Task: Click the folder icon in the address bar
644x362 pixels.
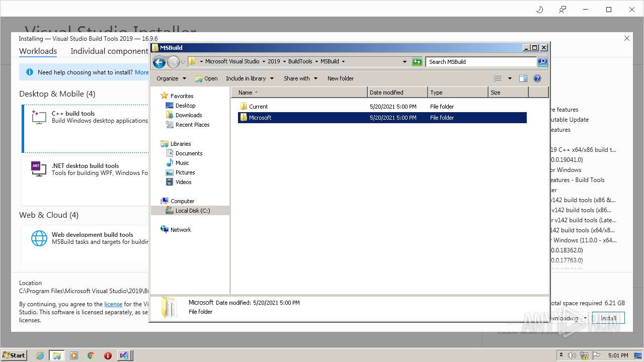Action: tap(192, 61)
